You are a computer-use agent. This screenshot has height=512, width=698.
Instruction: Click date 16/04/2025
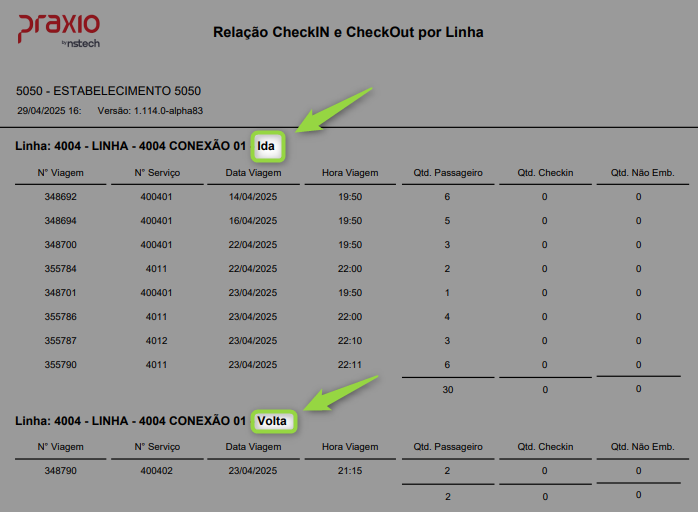(x=253, y=221)
